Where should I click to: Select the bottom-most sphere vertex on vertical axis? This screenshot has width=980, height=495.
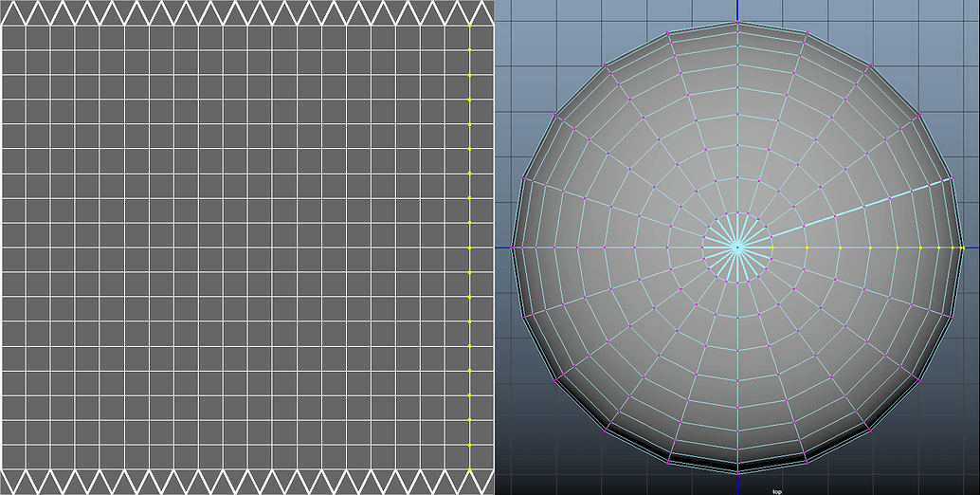(736, 471)
